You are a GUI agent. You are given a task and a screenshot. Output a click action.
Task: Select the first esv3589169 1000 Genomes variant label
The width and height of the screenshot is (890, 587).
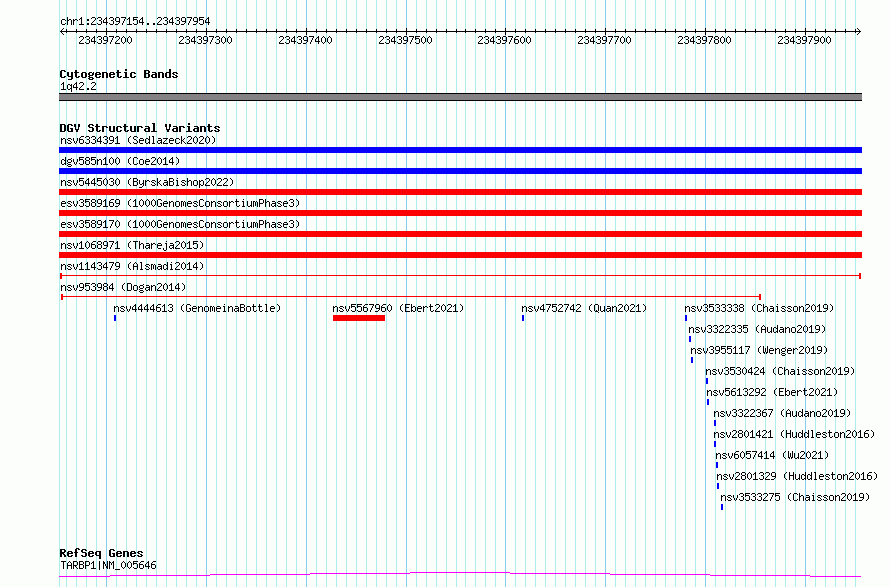tap(179, 203)
